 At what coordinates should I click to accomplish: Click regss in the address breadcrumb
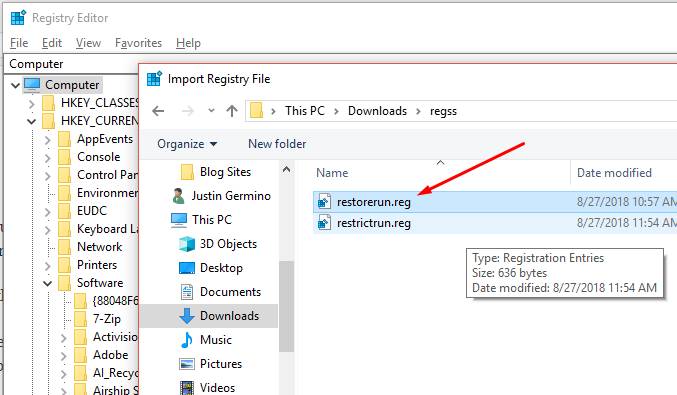443,111
